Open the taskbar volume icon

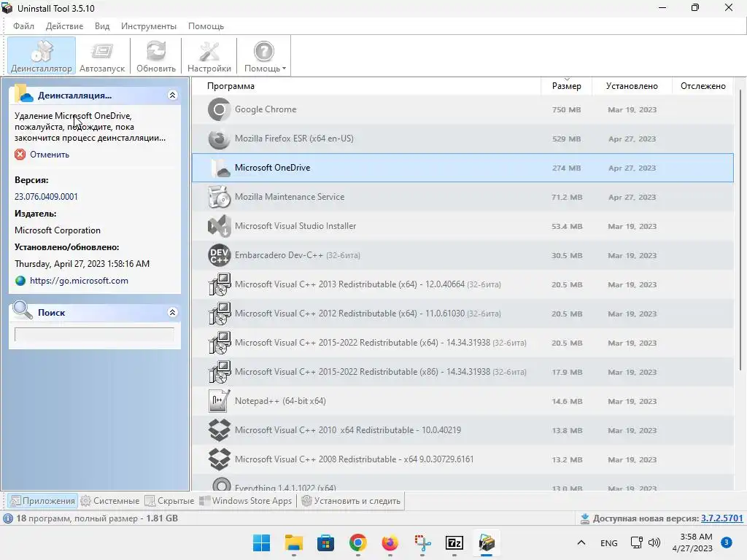tap(654, 542)
